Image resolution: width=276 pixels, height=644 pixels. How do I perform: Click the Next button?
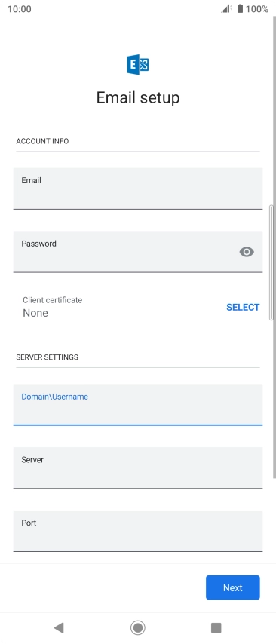(x=233, y=587)
